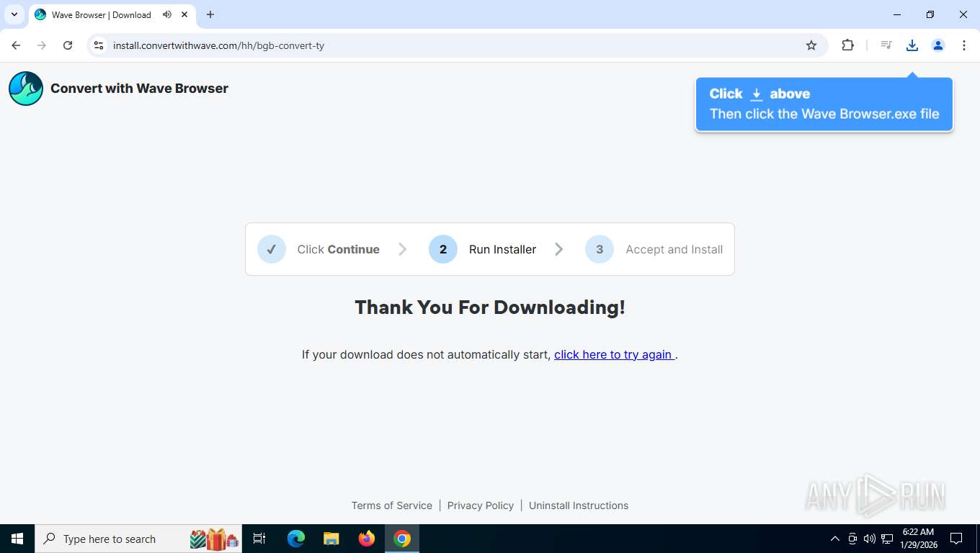The height and width of the screenshot is (553, 980).
Task: Bookmark this page with star icon
Action: coord(811,45)
